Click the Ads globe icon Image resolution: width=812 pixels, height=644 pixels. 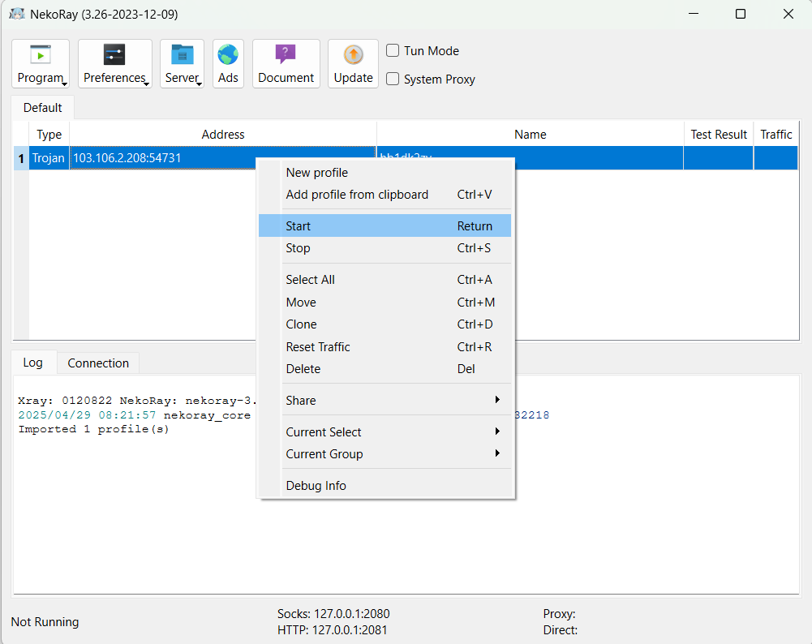coord(228,55)
